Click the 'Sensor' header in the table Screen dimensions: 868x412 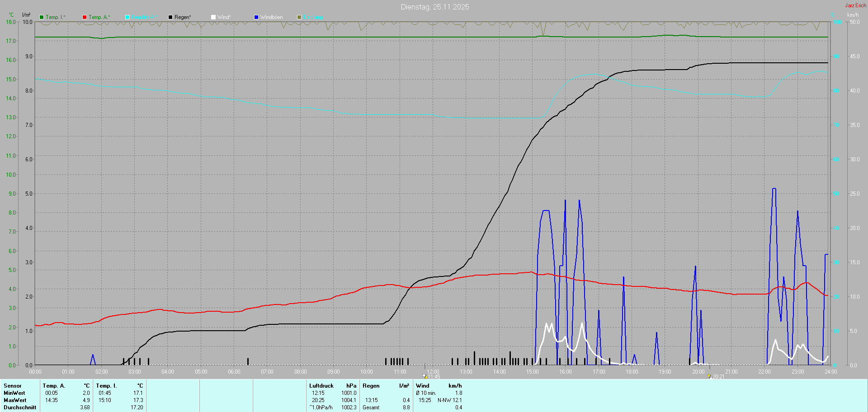click(13, 386)
